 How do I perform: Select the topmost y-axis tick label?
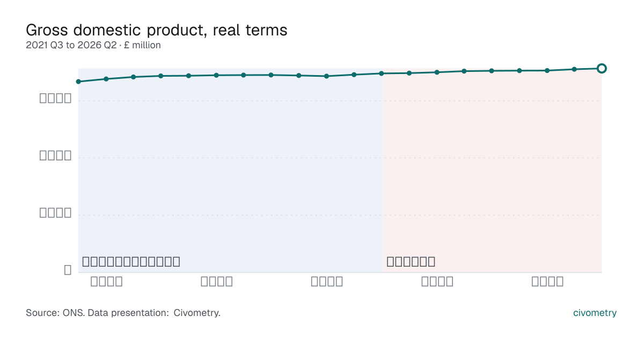click(x=55, y=98)
